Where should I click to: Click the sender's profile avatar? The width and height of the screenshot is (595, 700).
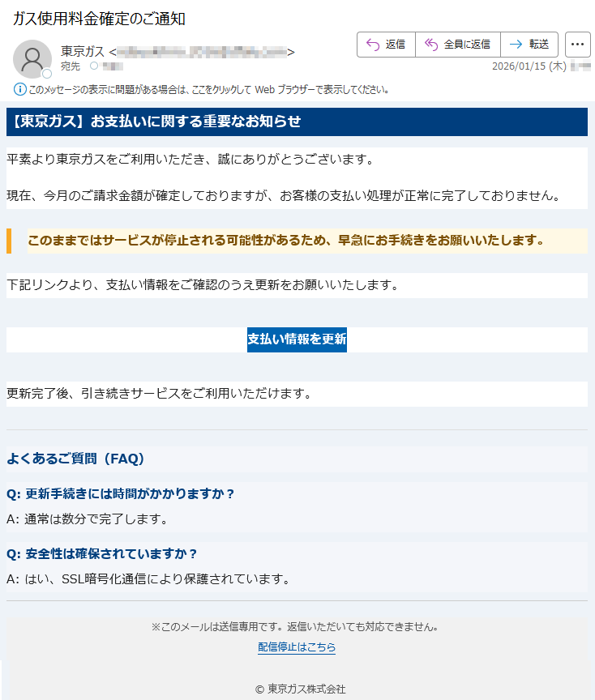click(x=32, y=58)
